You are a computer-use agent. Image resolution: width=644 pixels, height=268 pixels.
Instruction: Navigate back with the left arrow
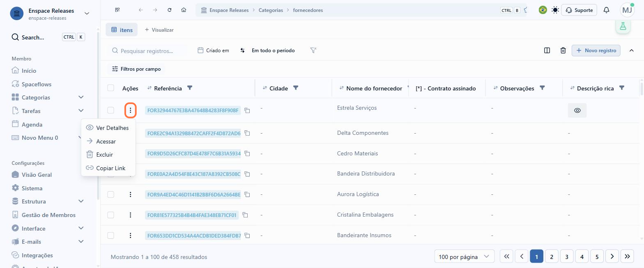click(141, 10)
